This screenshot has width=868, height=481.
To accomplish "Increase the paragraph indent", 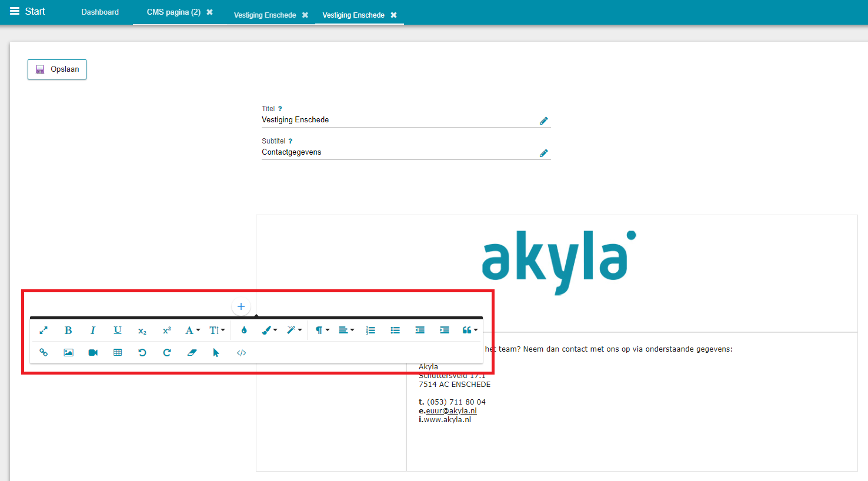I will tap(445, 330).
